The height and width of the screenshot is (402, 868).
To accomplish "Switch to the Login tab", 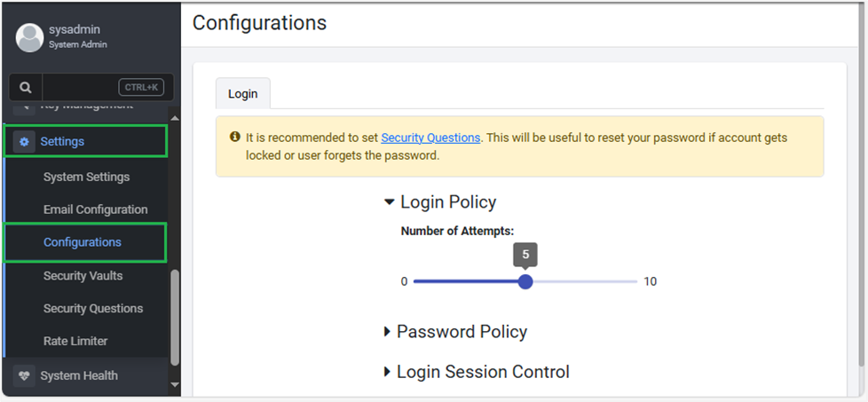I will click(x=243, y=93).
